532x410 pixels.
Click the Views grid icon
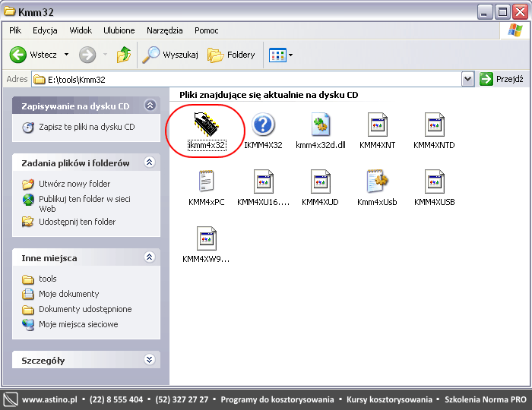277,55
